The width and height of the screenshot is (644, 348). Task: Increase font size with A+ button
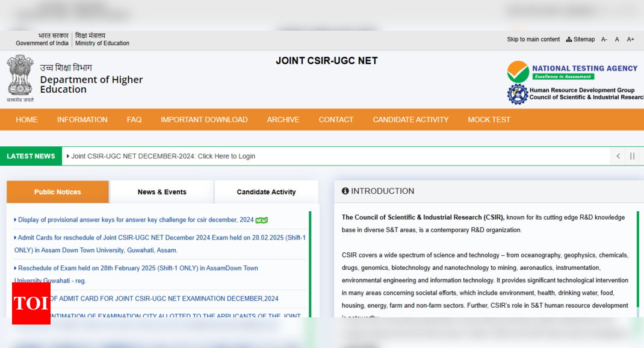click(630, 40)
